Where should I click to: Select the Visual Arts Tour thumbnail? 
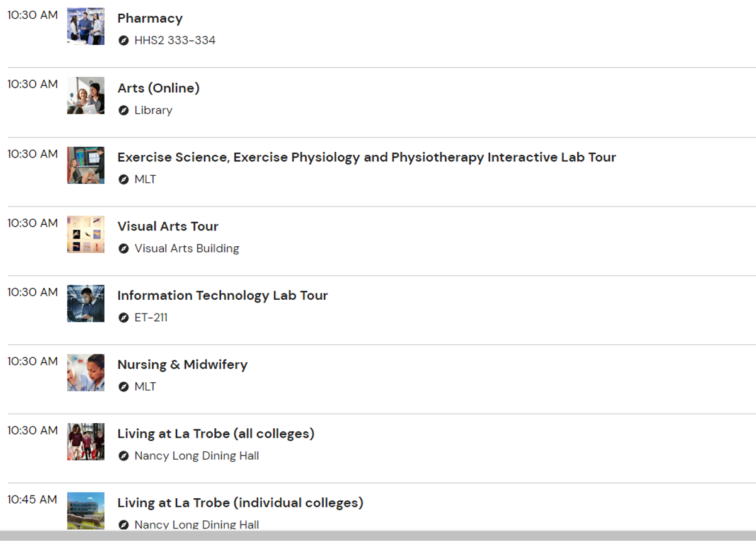click(86, 234)
